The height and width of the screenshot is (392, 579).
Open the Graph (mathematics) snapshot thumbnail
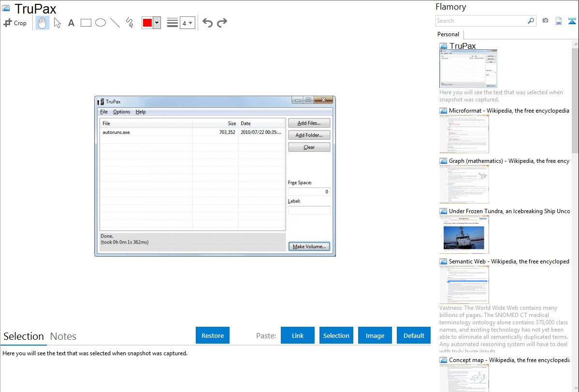click(464, 184)
